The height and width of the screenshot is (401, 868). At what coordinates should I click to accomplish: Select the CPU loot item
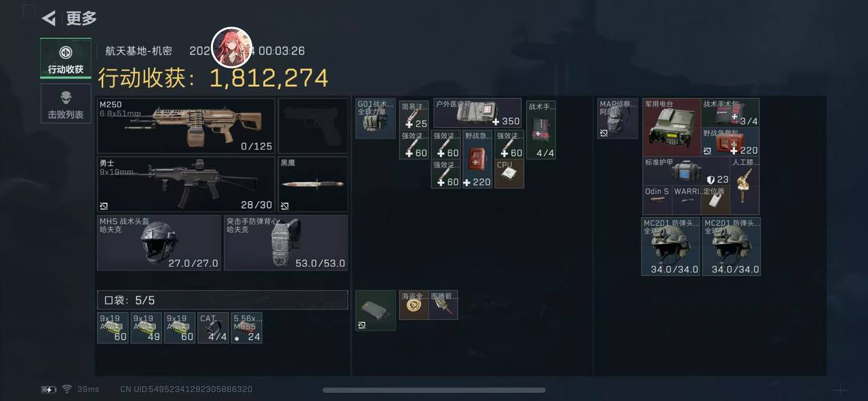509,174
